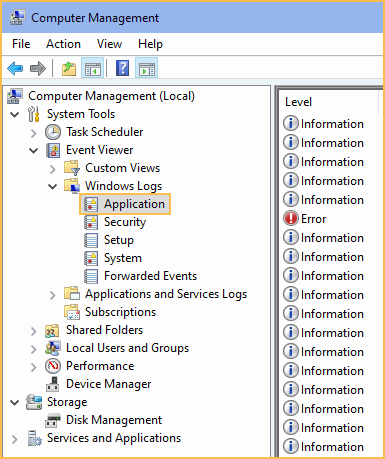Screen dimensions: 385x459
Task: Expand the Task Scheduler node
Action: pos(34,133)
